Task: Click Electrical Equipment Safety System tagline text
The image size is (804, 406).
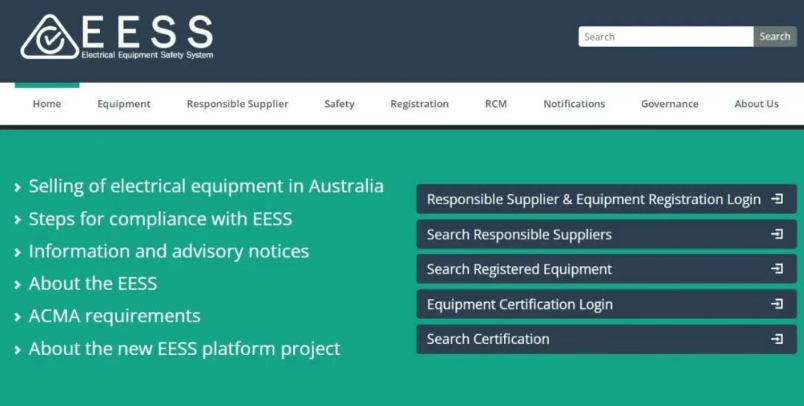Action: (147, 55)
